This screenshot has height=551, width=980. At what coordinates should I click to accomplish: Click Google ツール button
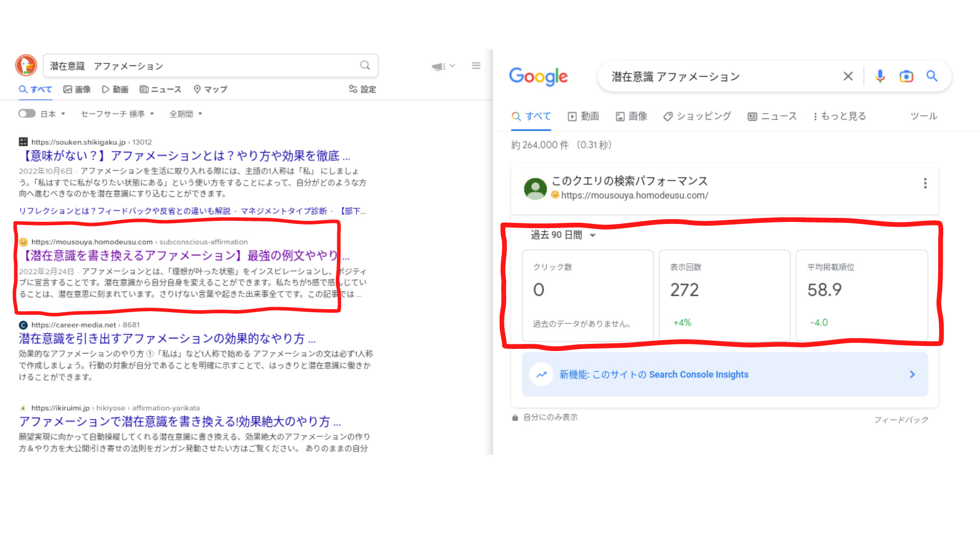pyautogui.click(x=924, y=116)
